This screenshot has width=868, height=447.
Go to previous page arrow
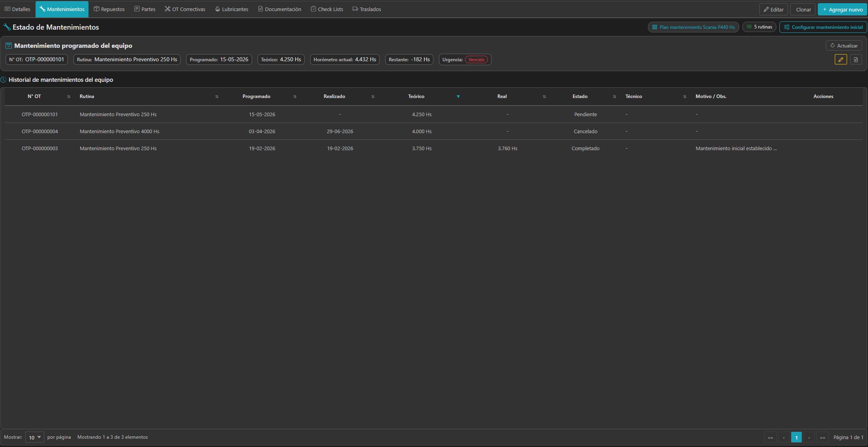[x=783, y=437]
